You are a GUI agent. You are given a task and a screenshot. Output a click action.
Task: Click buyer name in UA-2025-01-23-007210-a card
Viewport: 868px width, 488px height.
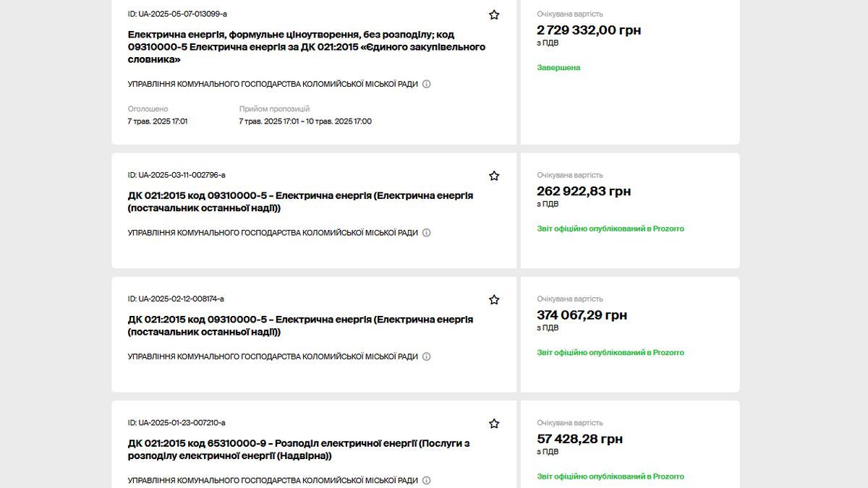273,480
